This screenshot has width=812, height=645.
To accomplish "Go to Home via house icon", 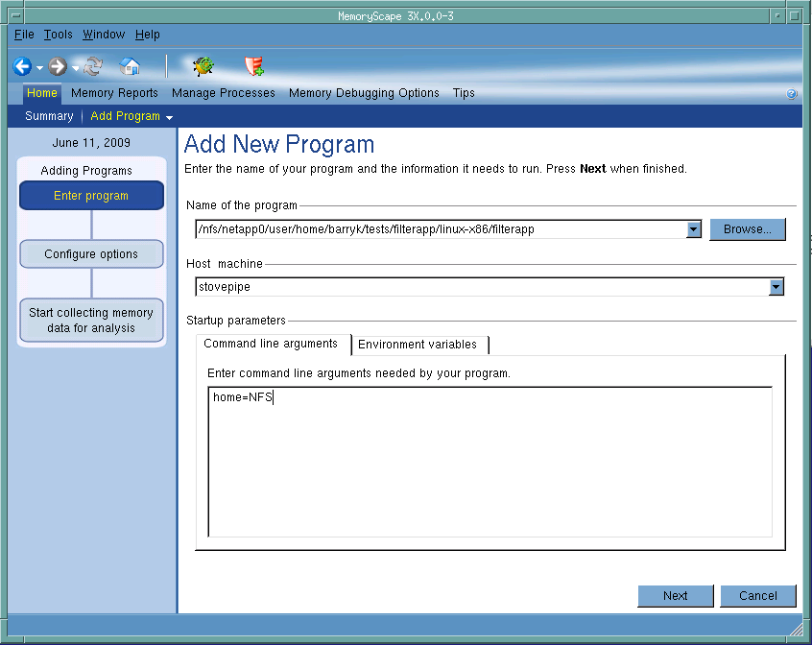I will point(130,67).
